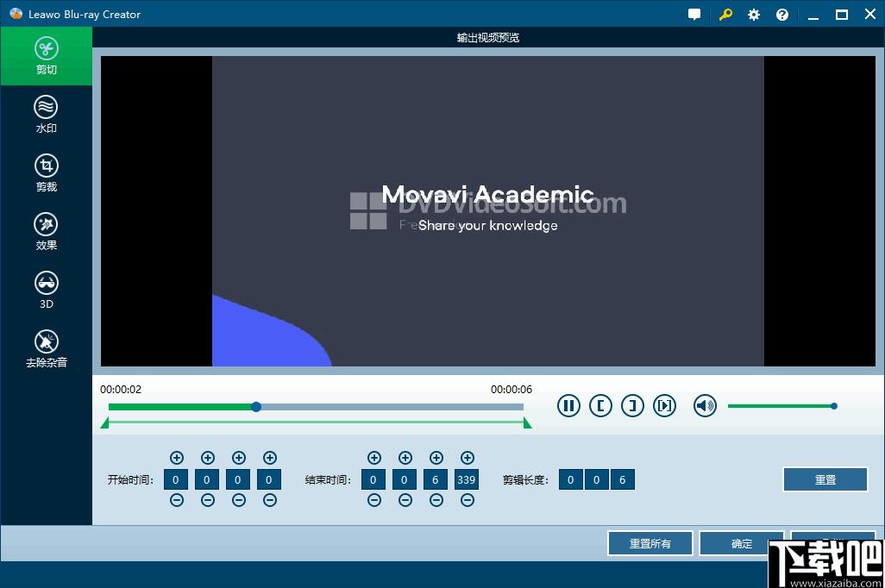Image resolution: width=885 pixels, height=588 pixels.
Task: Click the playback progress slider knob
Action: pos(256,407)
